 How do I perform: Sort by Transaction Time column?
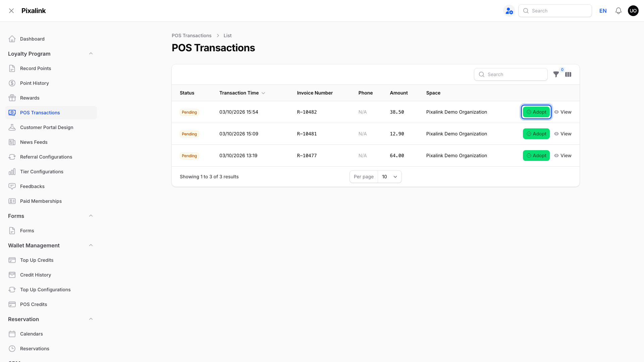(242, 93)
